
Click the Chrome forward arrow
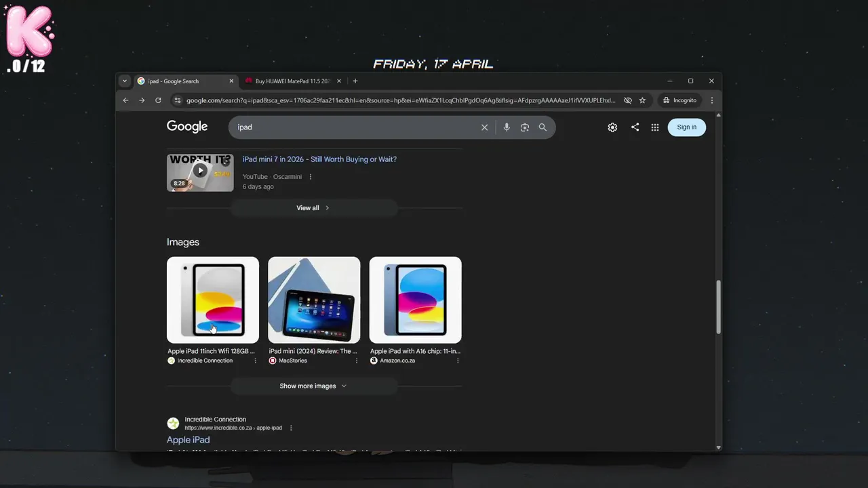(142, 100)
